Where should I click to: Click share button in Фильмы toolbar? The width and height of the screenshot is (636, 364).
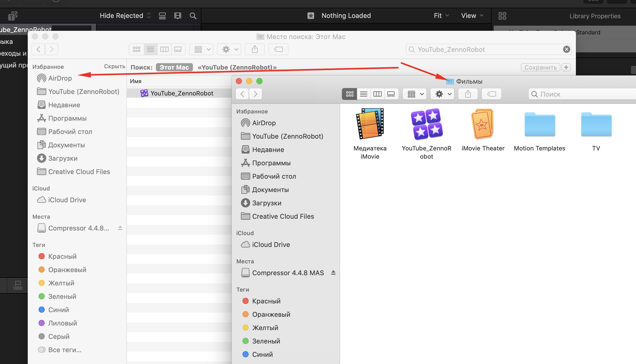[468, 94]
